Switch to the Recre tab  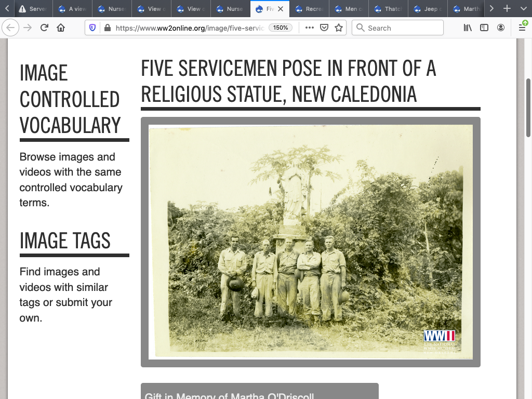coord(309,9)
